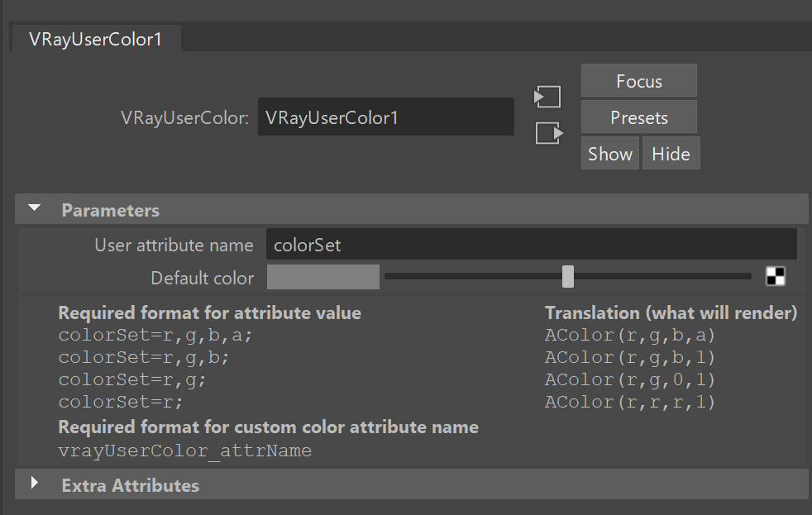
Task: Open the Presets button
Action: [639, 117]
